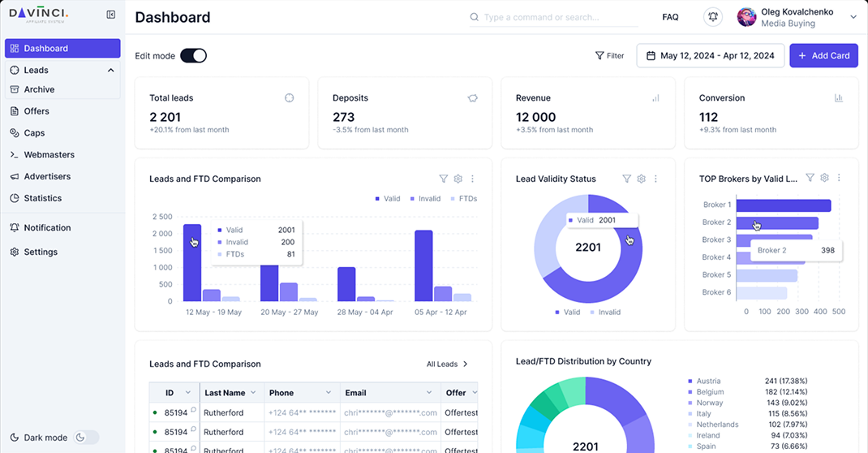This screenshot has width=868, height=453.
Task: Click the target icon on Total leads card
Action: 289,98
